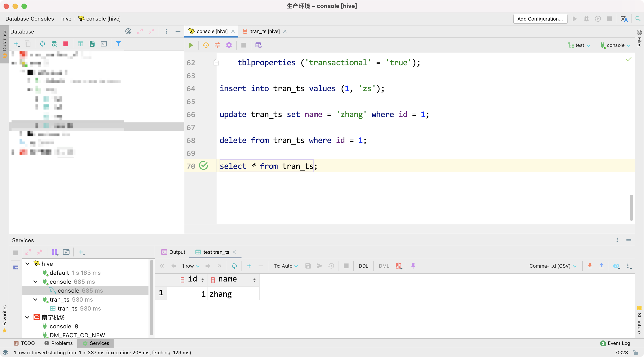Switch to the tran_ts [hive] editor tab
This screenshot has width=644, height=357.
tap(265, 31)
